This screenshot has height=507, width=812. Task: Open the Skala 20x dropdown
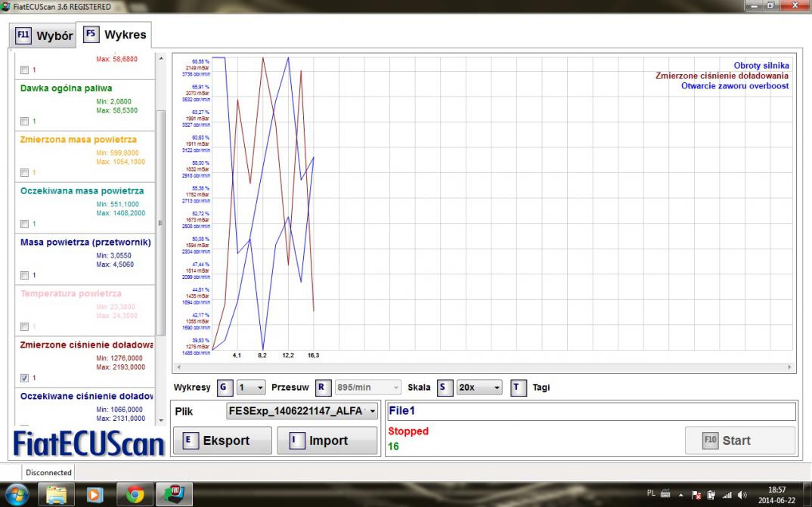click(479, 387)
